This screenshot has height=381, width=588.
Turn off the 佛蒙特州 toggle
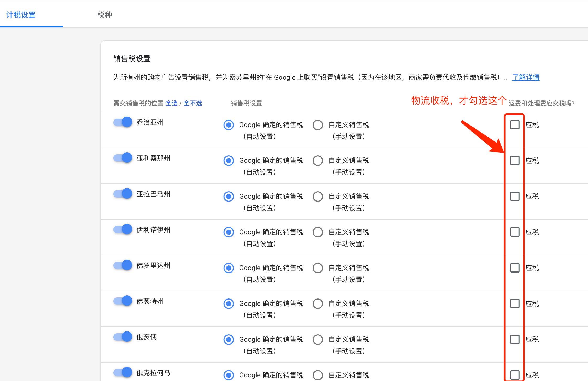pyautogui.click(x=123, y=301)
